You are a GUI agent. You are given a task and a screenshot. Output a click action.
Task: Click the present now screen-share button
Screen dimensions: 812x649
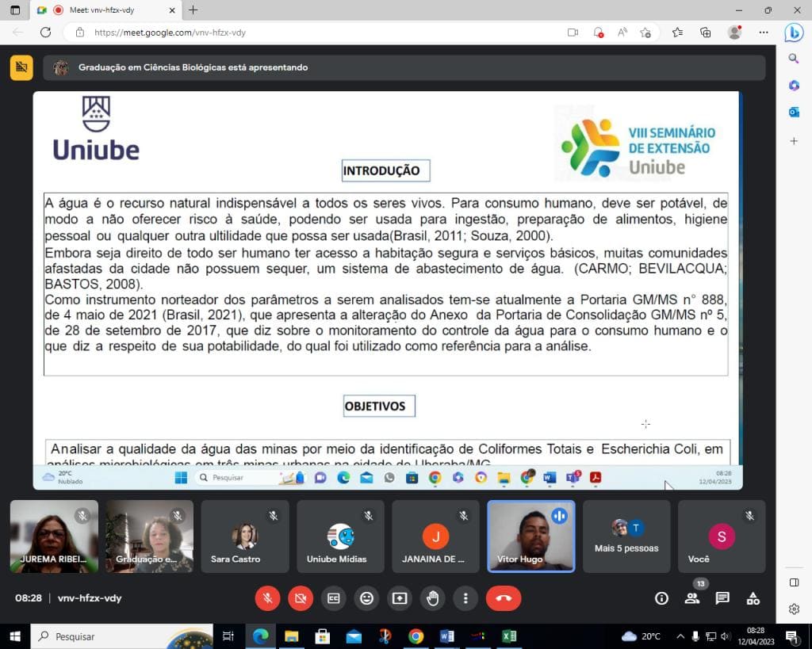tap(400, 598)
